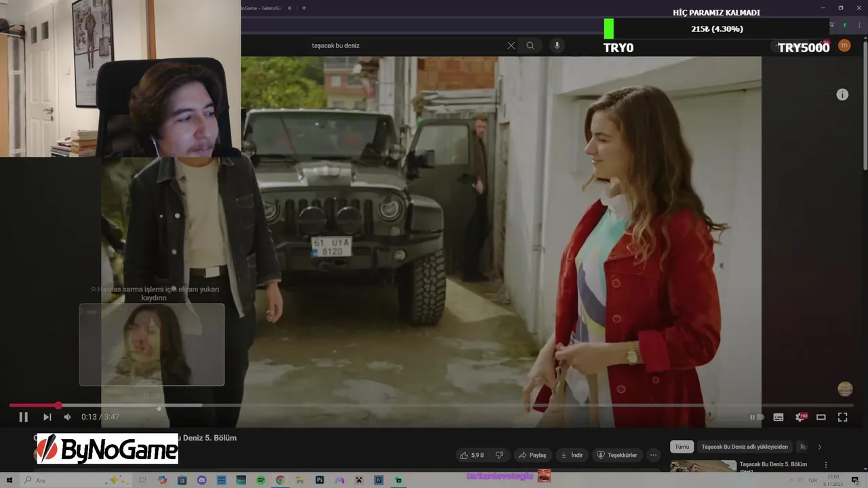868x488 pixels.
Task: Click the red video progress bar
Action: (34, 405)
